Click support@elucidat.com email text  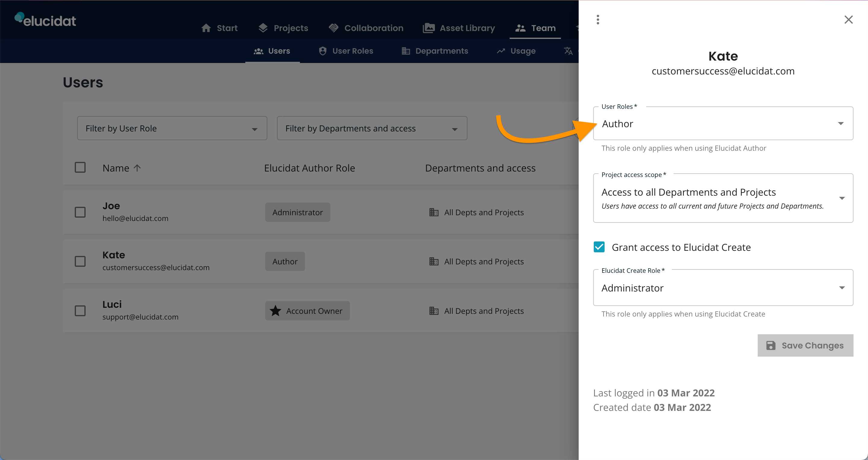(x=140, y=317)
